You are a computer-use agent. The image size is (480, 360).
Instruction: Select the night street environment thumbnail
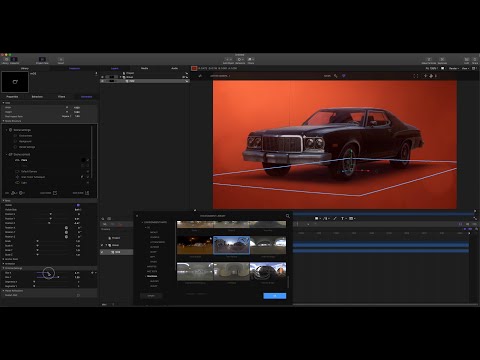click(195, 245)
